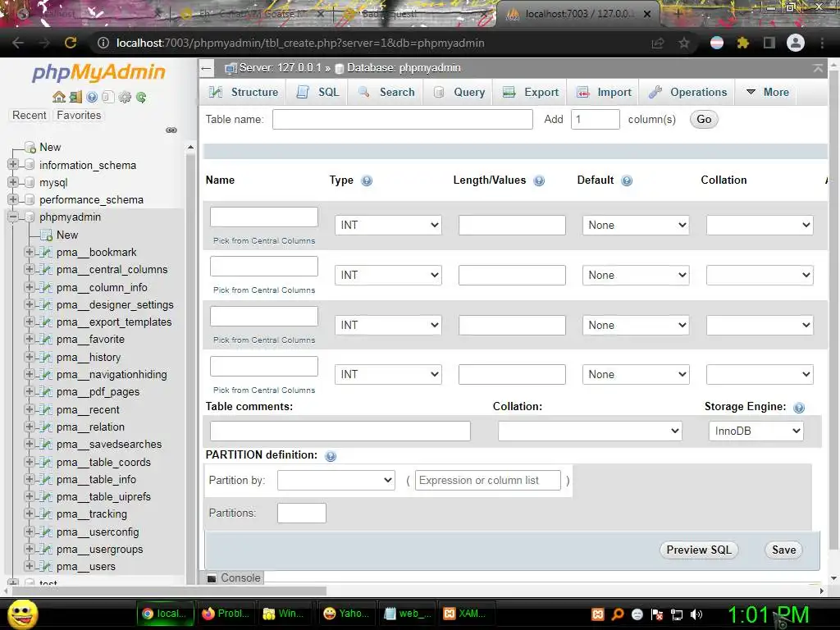This screenshot has width=840, height=630.
Task: Click the Table comments input field
Action: pos(340,431)
